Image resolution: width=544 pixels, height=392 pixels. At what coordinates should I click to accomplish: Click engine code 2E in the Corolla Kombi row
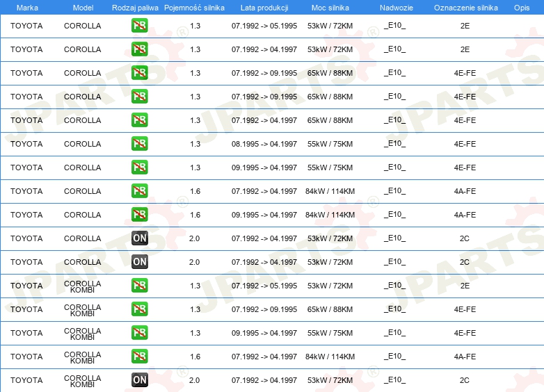[x=465, y=286]
